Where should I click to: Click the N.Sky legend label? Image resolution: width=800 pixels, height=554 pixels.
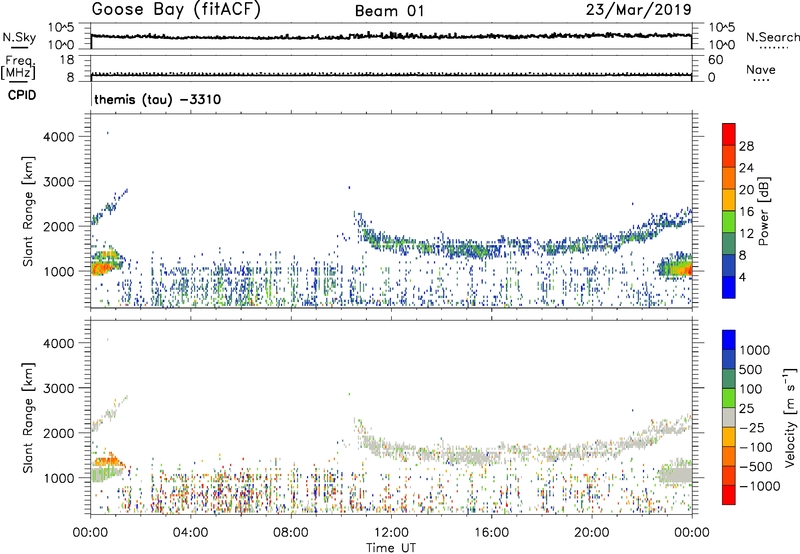pyautogui.click(x=19, y=37)
